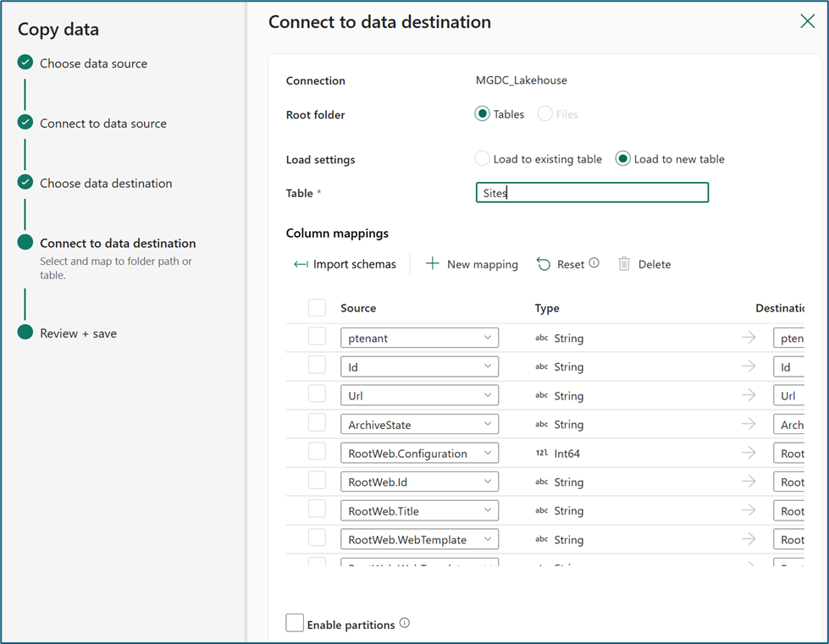
Task: Select the Load to existing table radio button
Action: point(482,158)
